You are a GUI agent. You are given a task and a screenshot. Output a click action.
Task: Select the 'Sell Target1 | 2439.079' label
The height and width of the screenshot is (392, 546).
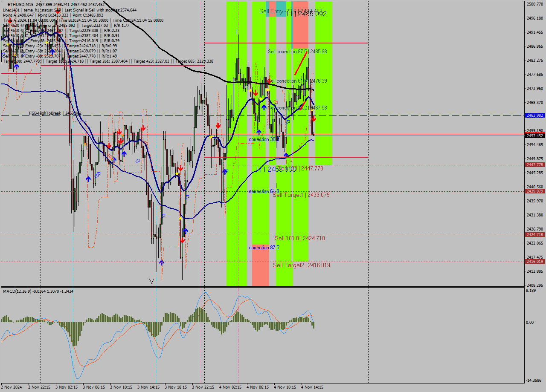(x=301, y=195)
